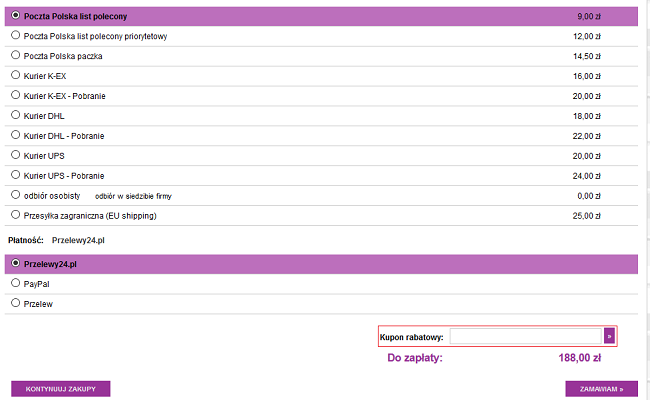
Task: Select Poczta Polska paczka option
Action: click(x=15, y=55)
